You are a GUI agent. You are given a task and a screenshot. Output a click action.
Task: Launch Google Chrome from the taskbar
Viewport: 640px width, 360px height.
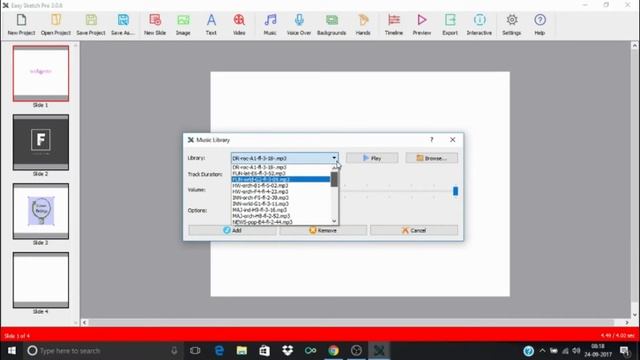[x=333, y=351]
